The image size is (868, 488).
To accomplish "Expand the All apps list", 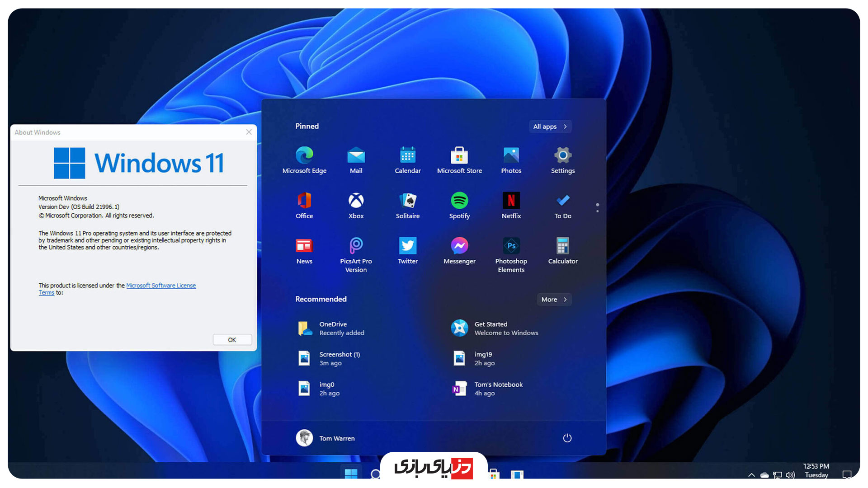I will 550,127.
